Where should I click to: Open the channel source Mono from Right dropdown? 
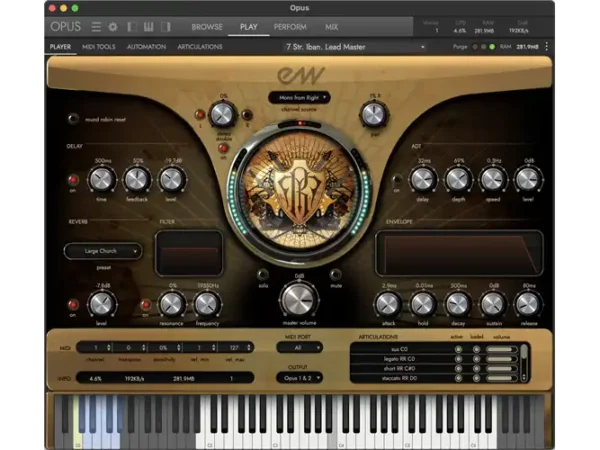tap(299, 98)
